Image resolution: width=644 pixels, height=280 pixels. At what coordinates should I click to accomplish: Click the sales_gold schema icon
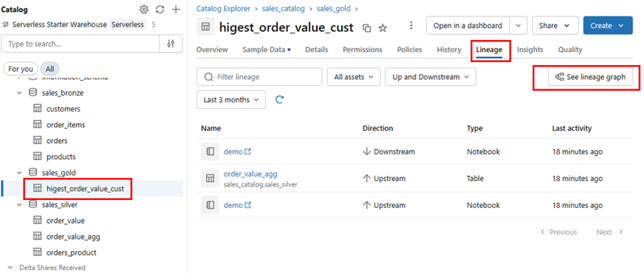32,172
